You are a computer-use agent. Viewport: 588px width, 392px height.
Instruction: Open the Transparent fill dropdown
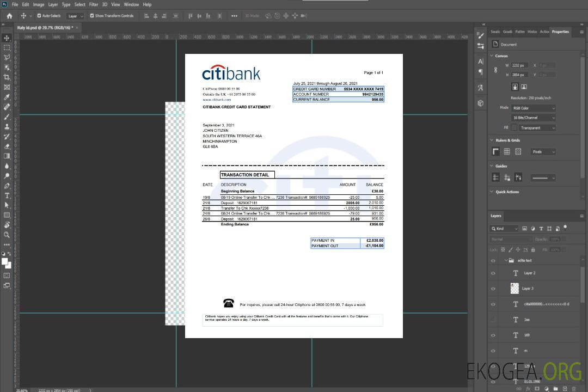(x=537, y=128)
